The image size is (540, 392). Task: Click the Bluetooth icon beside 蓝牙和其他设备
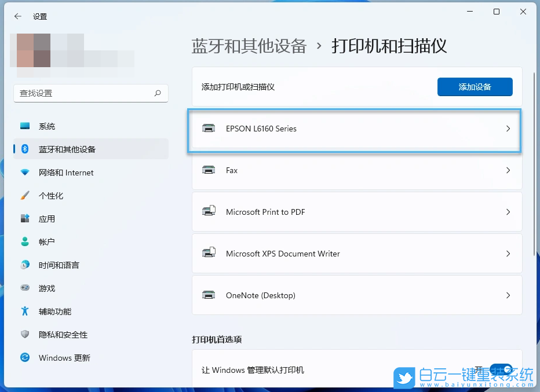point(24,149)
